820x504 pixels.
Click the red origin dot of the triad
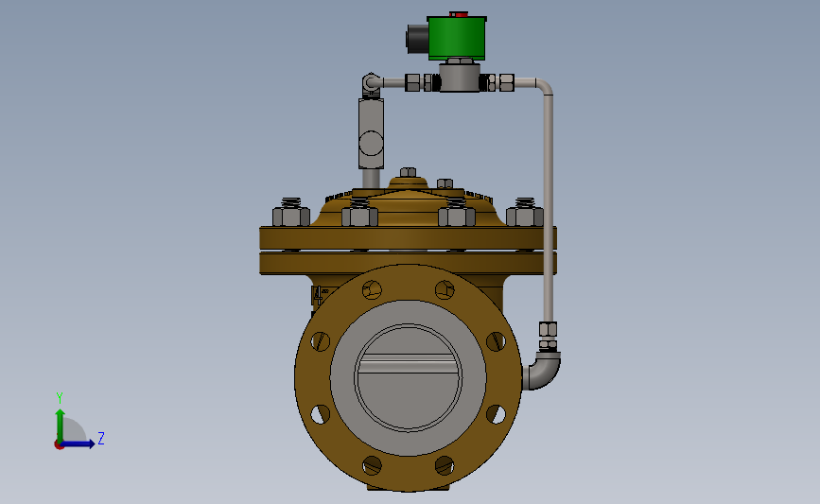(x=59, y=445)
